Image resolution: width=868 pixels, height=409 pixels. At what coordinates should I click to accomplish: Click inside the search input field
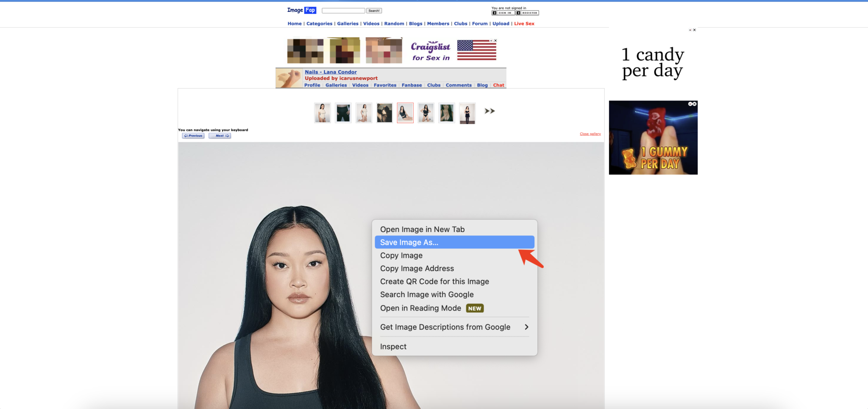[x=343, y=10]
